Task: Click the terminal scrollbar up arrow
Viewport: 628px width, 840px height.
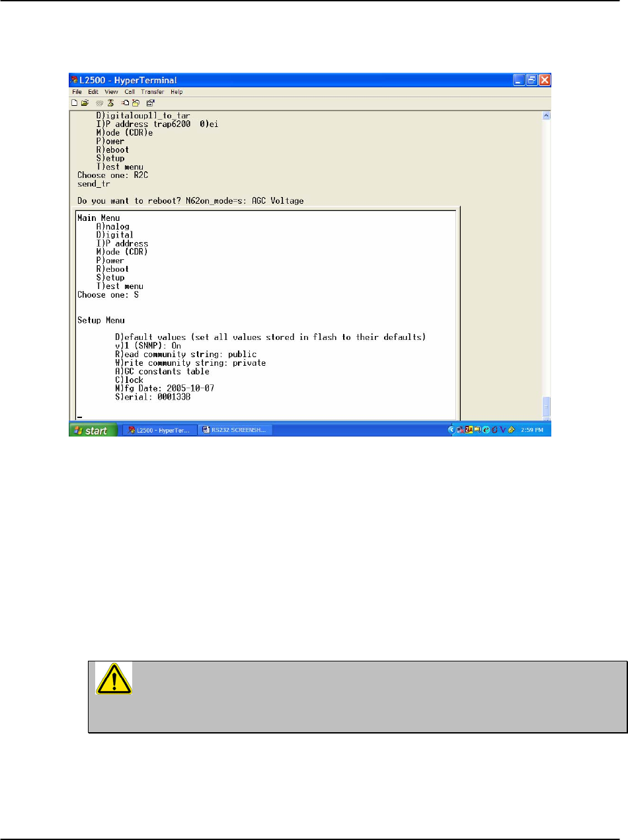Action: tap(546, 116)
